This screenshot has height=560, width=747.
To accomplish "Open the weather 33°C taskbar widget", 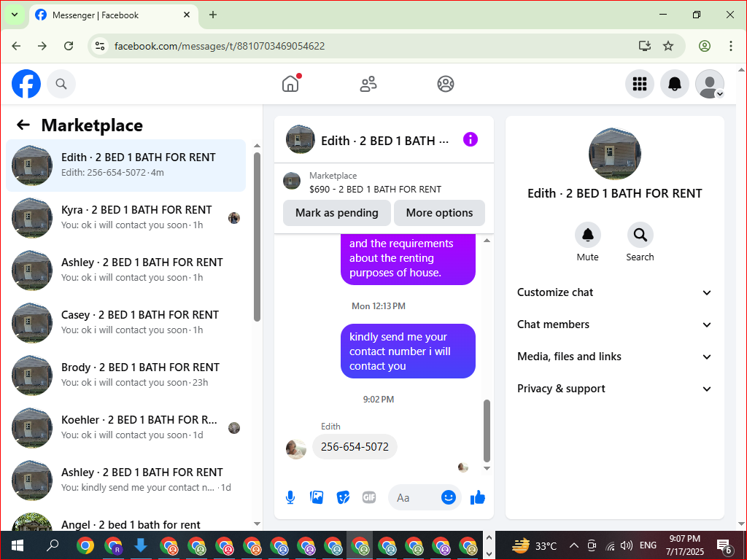I will tap(534, 545).
